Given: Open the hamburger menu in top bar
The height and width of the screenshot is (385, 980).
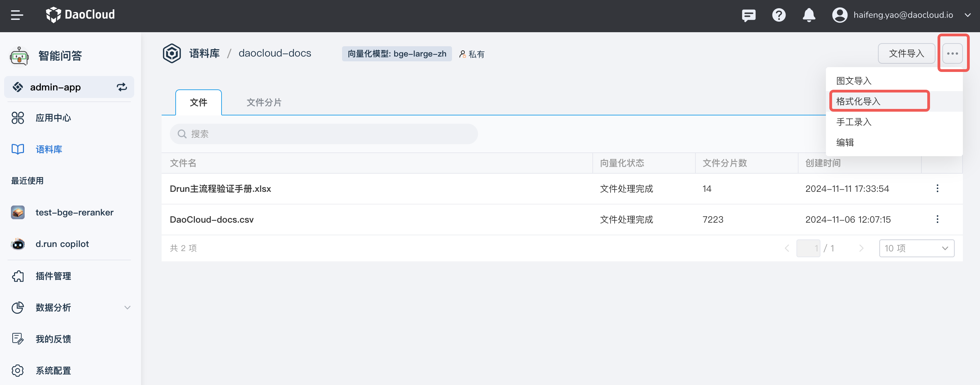Looking at the screenshot, I should tap(17, 15).
